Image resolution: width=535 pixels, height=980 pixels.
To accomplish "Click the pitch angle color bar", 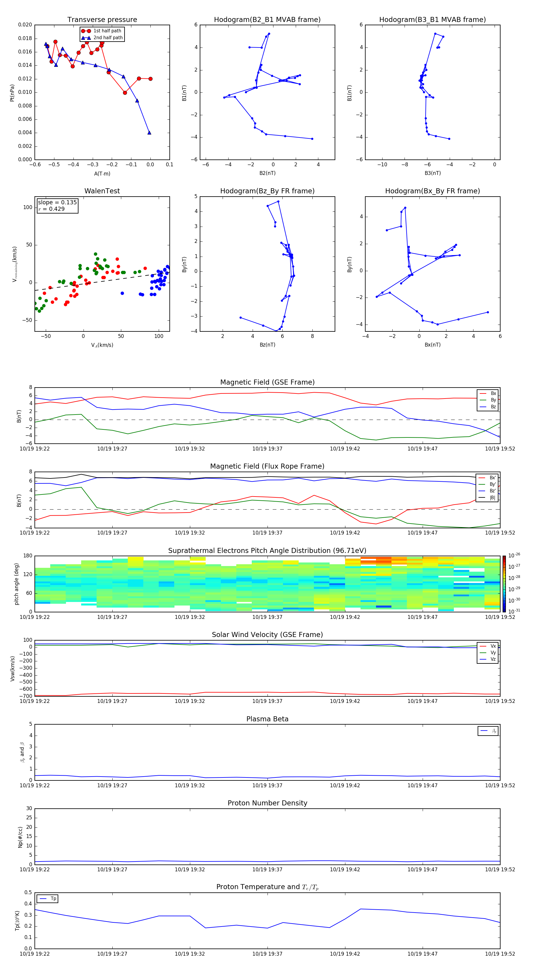I will pos(504,584).
